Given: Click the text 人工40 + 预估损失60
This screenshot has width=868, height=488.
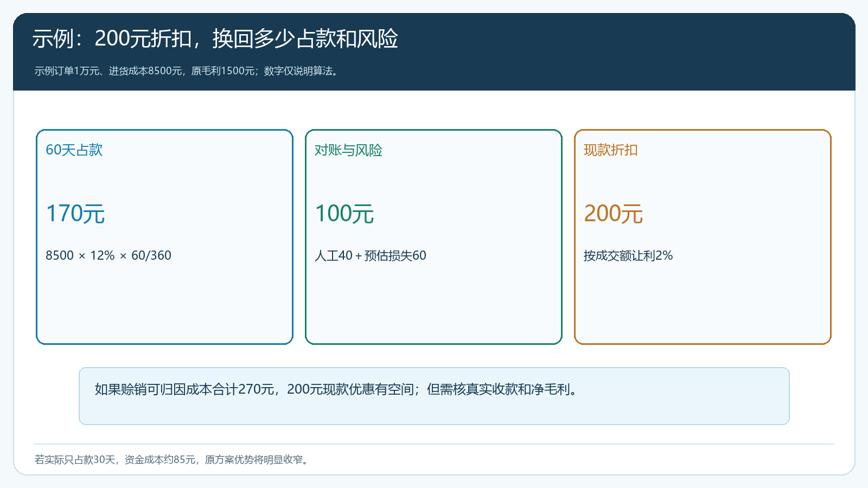Looking at the screenshot, I should 371,255.
